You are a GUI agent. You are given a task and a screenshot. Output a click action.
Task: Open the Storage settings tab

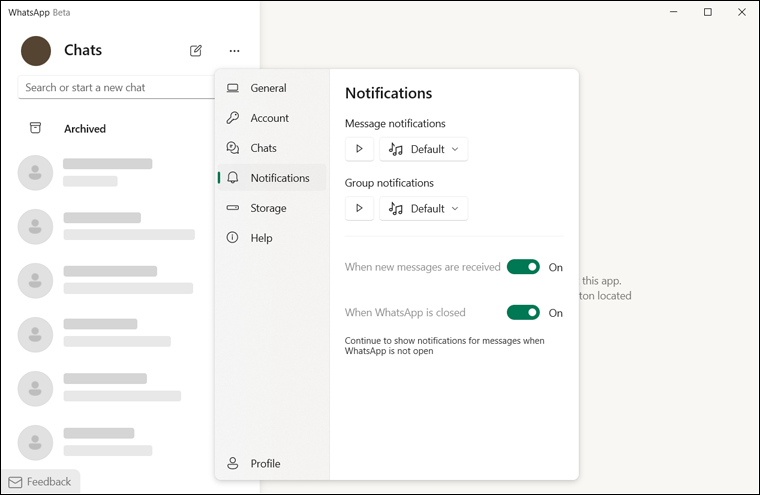[x=271, y=208]
